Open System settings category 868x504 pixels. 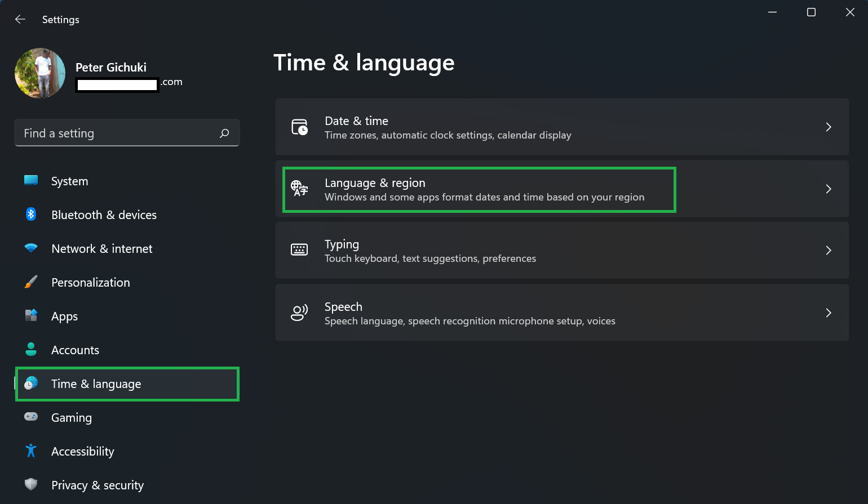(69, 181)
